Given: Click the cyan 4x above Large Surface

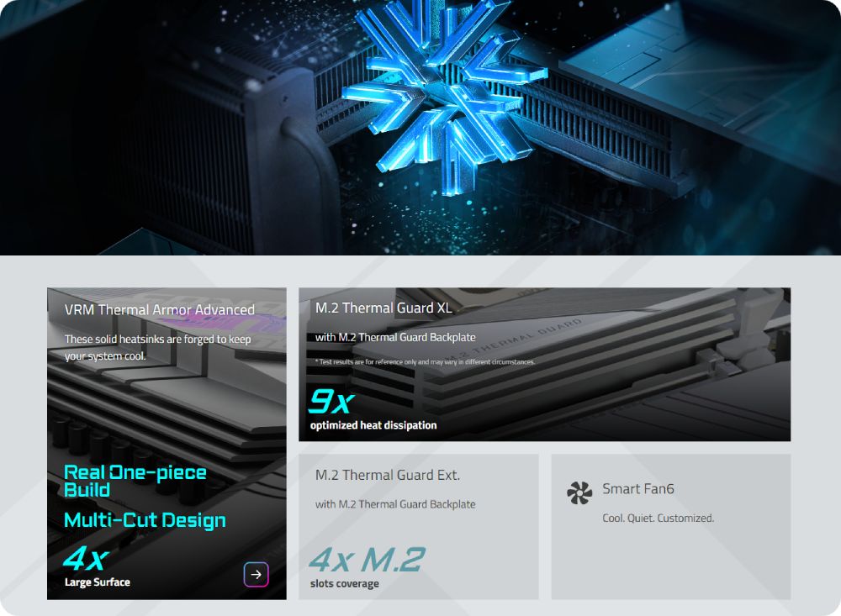Looking at the screenshot, I should pyautogui.click(x=86, y=559).
